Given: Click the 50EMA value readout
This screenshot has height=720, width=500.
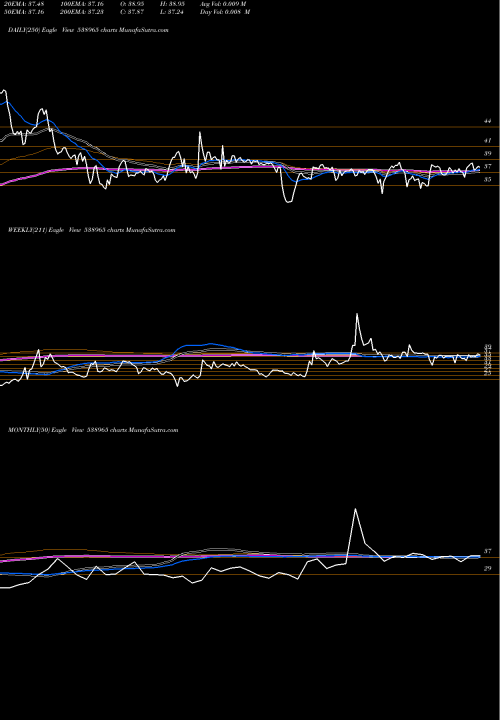Looking at the screenshot, I should pos(24,12).
